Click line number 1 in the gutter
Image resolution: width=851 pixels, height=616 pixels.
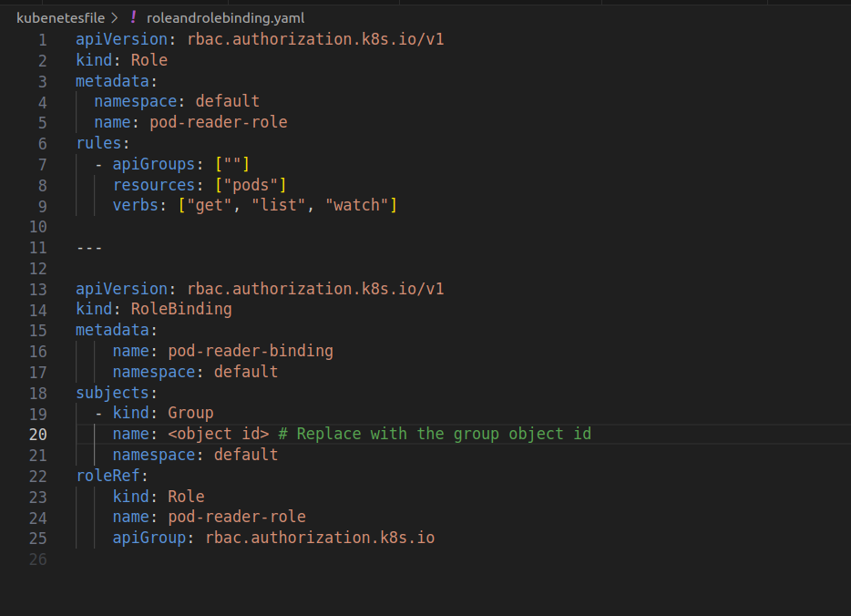[42, 40]
